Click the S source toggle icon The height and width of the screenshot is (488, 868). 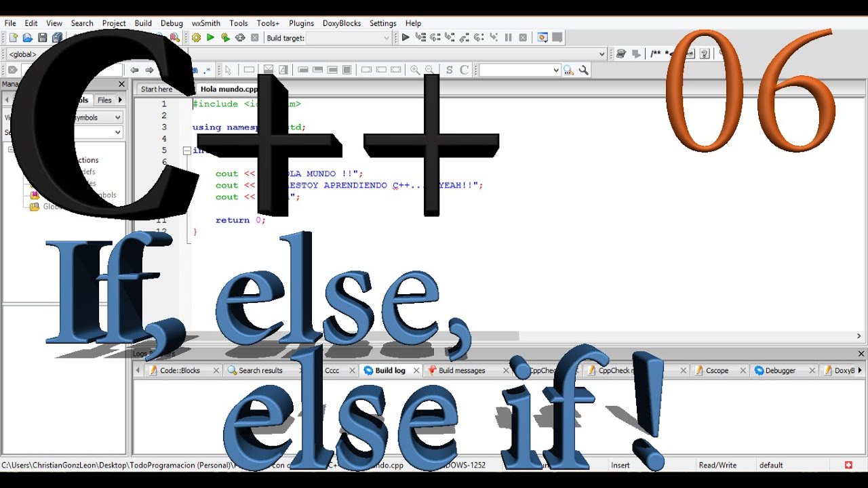click(449, 70)
